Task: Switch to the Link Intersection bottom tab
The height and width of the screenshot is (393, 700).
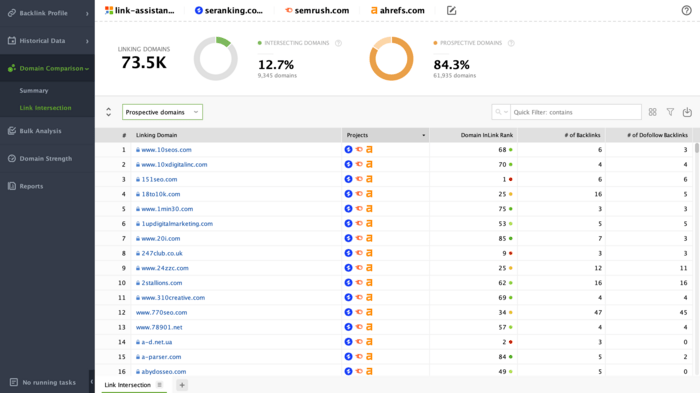Action: point(128,385)
